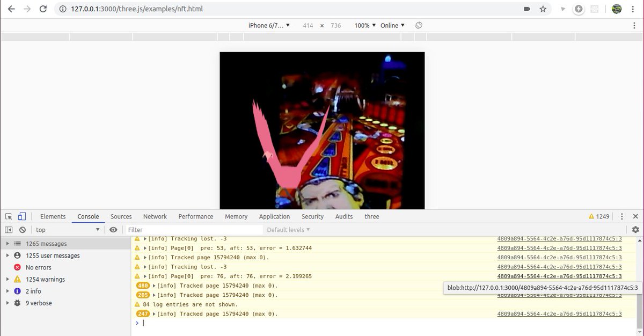The image size is (644, 336).
Task: Select the inspect element tool
Action: tap(9, 216)
